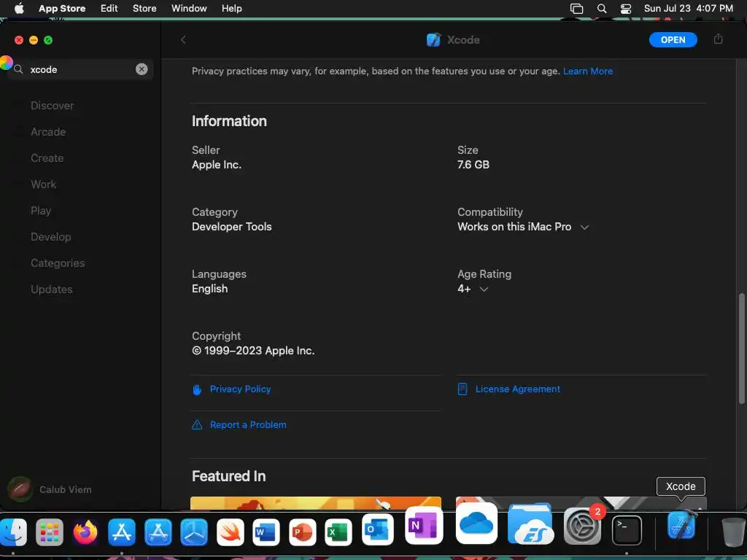
Task: Go back with the chevron arrow
Action: pyautogui.click(x=183, y=40)
